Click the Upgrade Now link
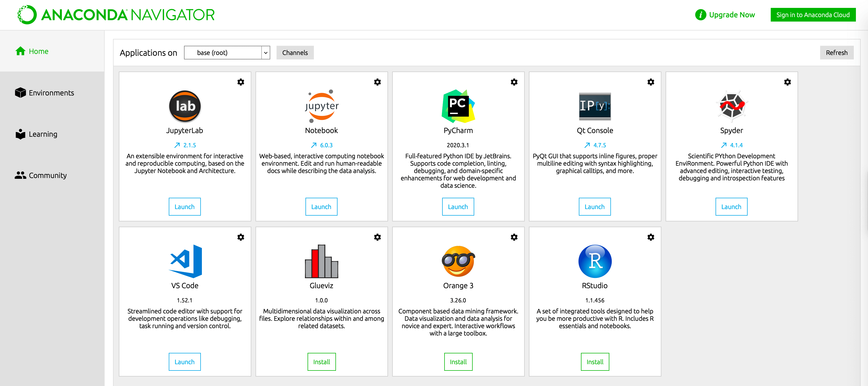Viewport: 868px width, 386px height. (x=732, y=15)
